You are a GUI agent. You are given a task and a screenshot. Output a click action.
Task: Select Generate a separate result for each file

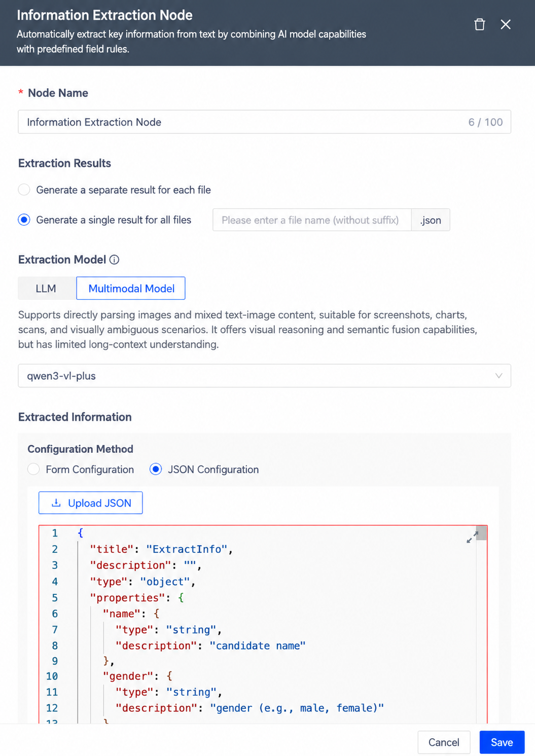pyautogui.click(x=24, y=190)
